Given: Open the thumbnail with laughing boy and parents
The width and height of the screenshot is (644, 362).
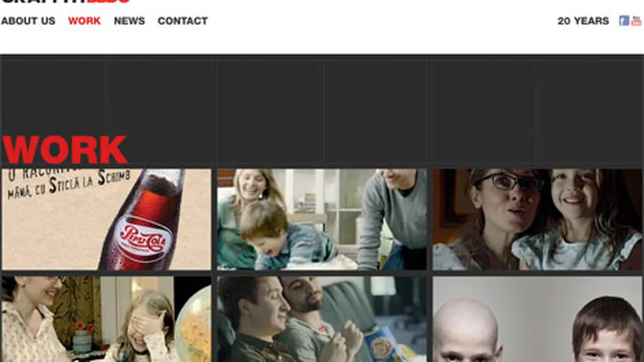Looking at the screenshot, I should (x=322, y=219).
